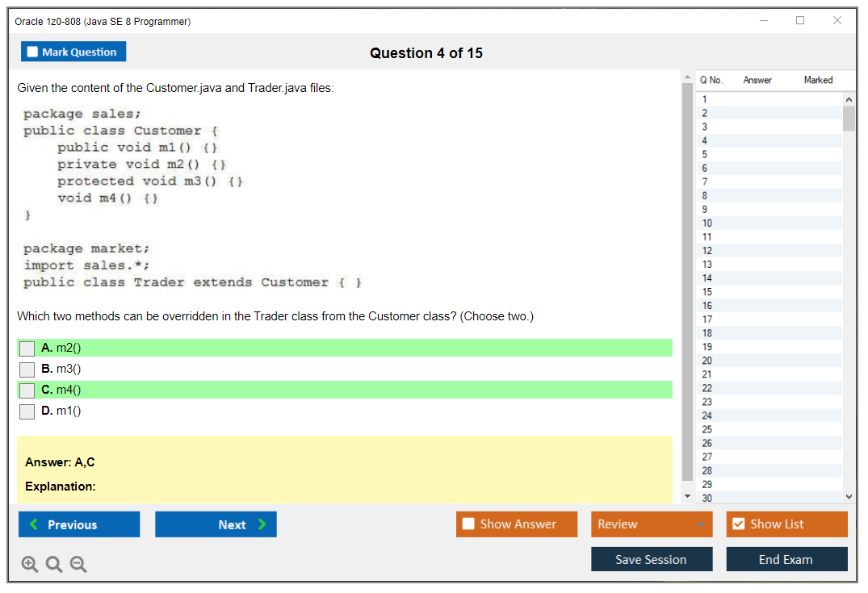This screenshot has width=868, height=593.
Task: Enable the Show Answer checkbox
Action: click(x=468, y=524)
